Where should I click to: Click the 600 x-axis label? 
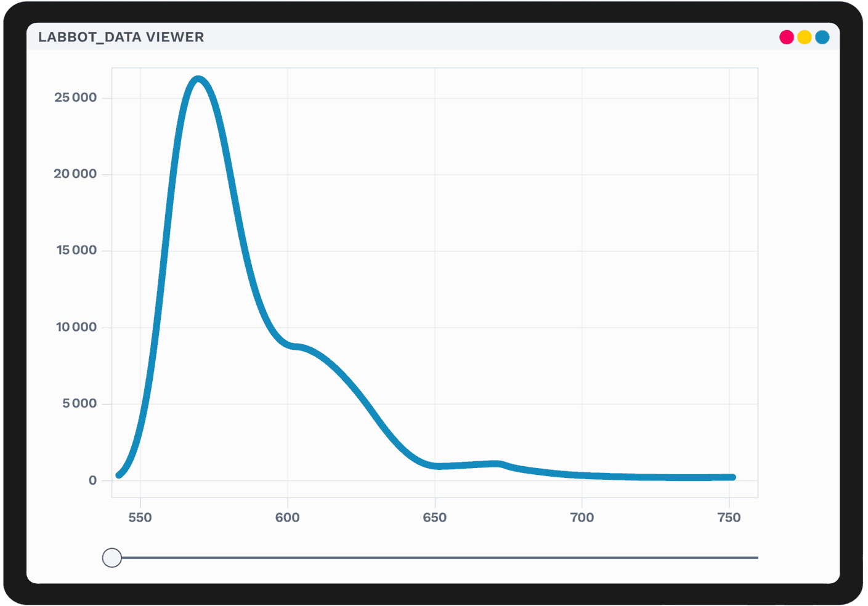tap(287, 517)
